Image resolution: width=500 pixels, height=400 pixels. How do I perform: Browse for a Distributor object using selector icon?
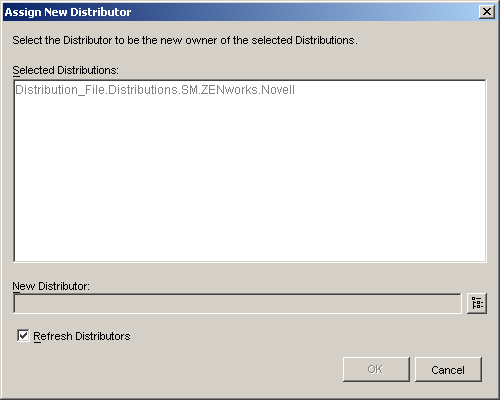point(477,303)
